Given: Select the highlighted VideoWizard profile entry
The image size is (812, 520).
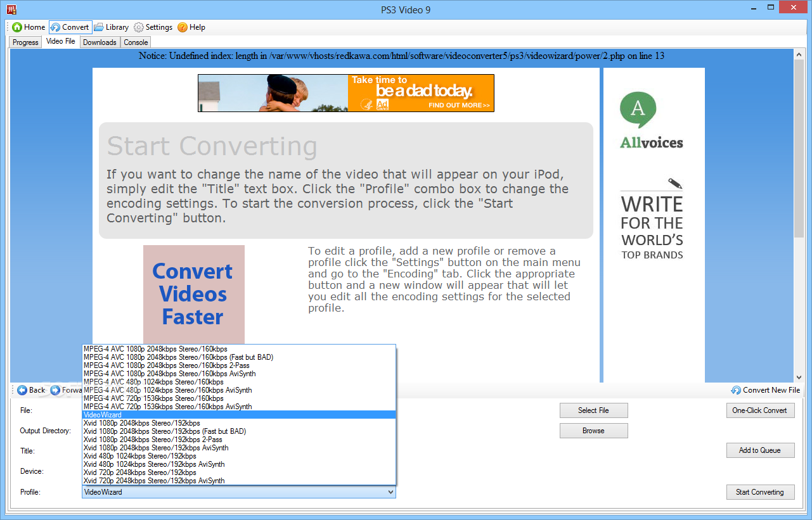Looking at the screenshot, I should [239, 415].
